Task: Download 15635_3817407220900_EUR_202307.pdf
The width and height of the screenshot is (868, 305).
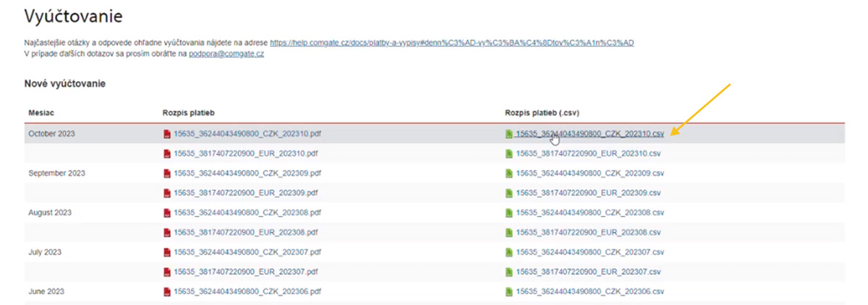Action: [x=246, y=271]
